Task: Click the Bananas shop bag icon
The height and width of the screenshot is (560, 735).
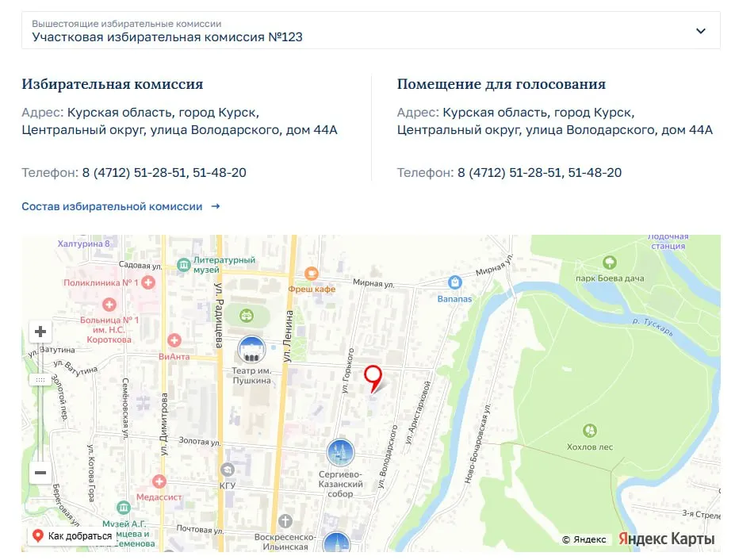Action: pos(454,282)
